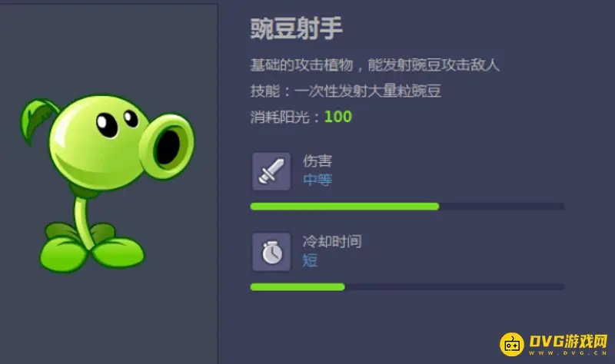615x364 pixels.
Task: Click the Peashooter's leaf on its head
Action: click(x=38, y=120)
